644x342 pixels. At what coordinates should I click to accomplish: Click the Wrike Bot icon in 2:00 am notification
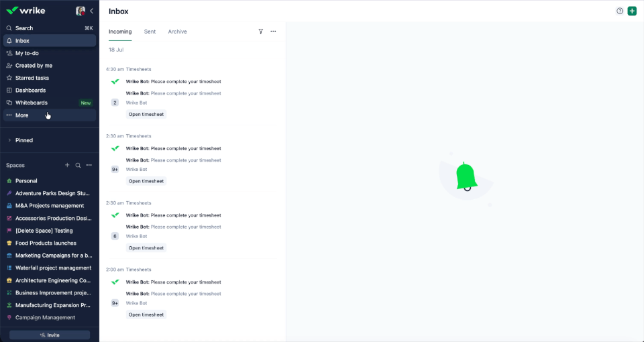pyautogui.click(x=115, y=282)
